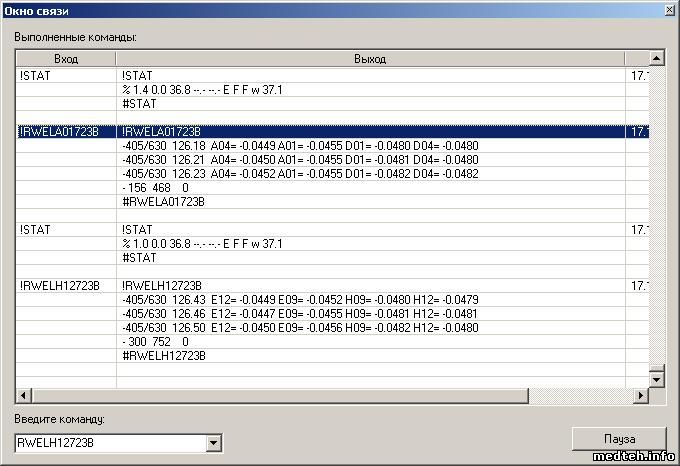Screen dimensions: 680x466
Task: Click the Пауза button
Action: [x=618, y=439]
